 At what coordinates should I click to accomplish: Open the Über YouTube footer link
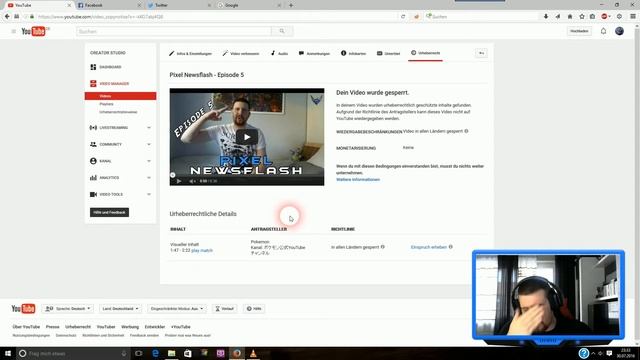click(26, 327)
